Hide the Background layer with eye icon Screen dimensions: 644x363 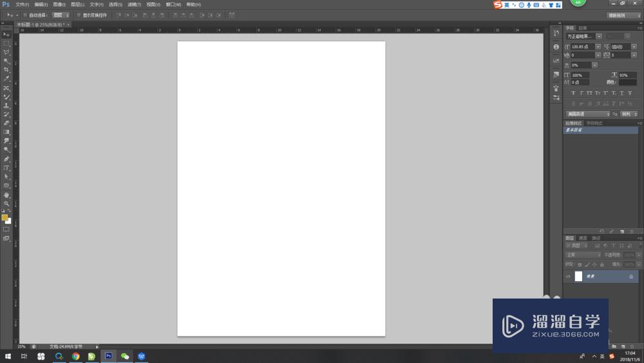[569, 277]
